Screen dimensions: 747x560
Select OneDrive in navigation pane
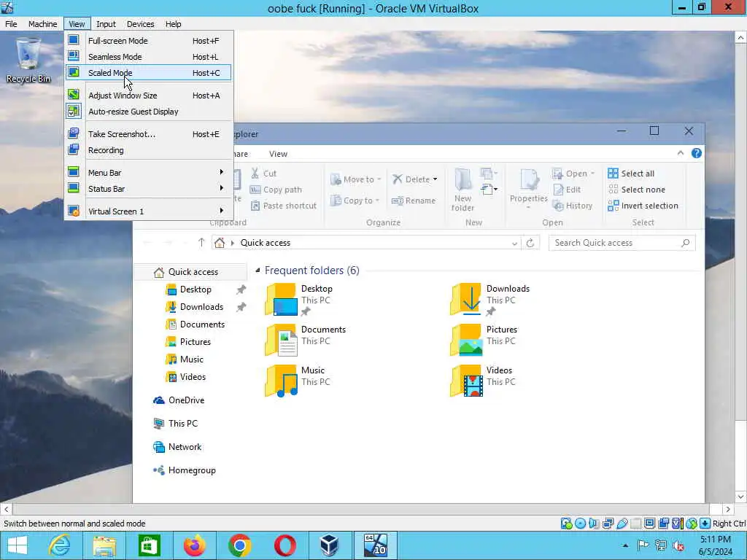click(179, 400)
